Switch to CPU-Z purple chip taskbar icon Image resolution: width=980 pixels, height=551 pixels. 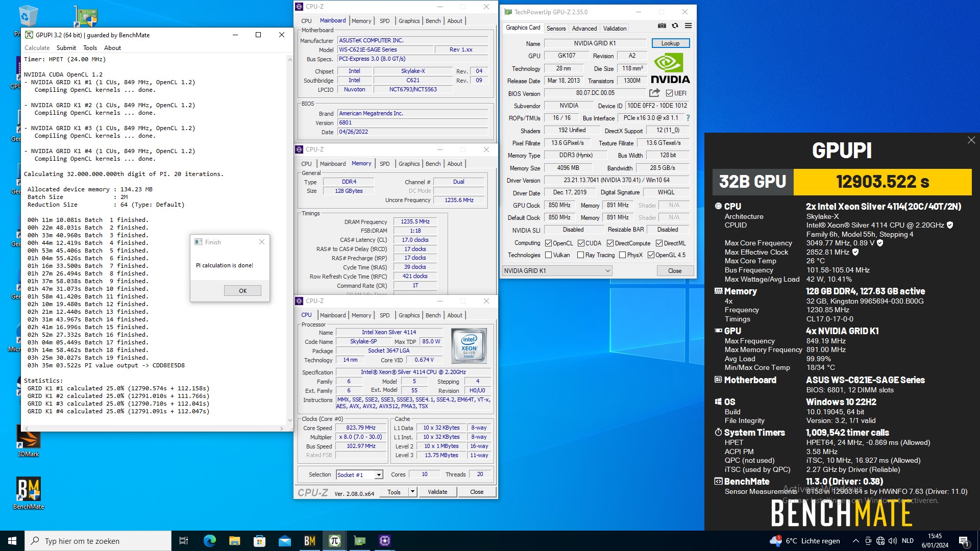[384, 541]
